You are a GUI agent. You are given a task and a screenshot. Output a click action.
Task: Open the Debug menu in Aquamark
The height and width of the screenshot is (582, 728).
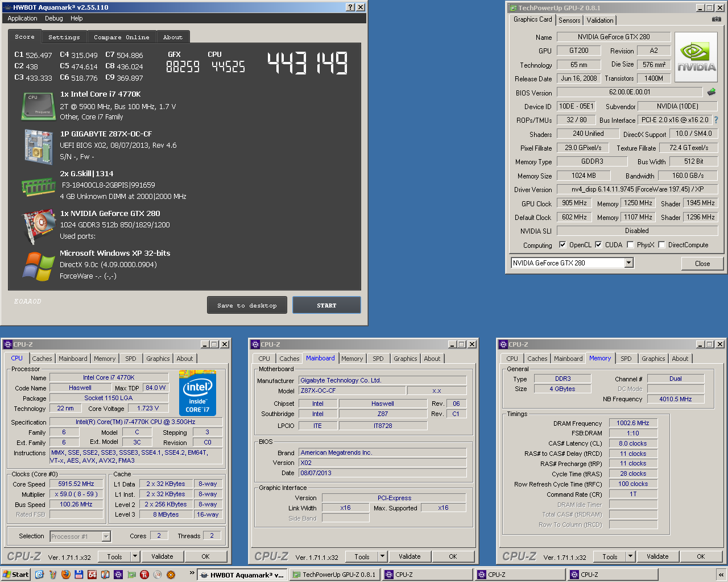tap(54, 18)
